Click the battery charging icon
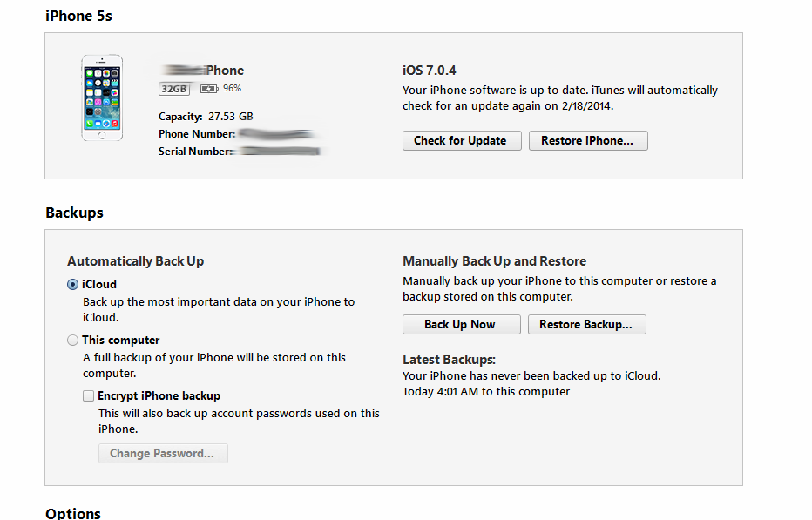 coord(209,89)
